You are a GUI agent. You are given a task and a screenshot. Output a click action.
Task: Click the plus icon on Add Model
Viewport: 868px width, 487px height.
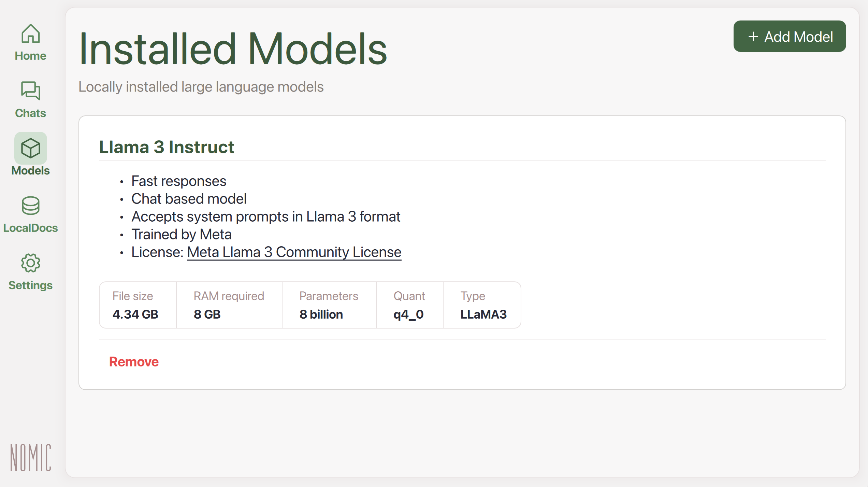tap(753, 37)
